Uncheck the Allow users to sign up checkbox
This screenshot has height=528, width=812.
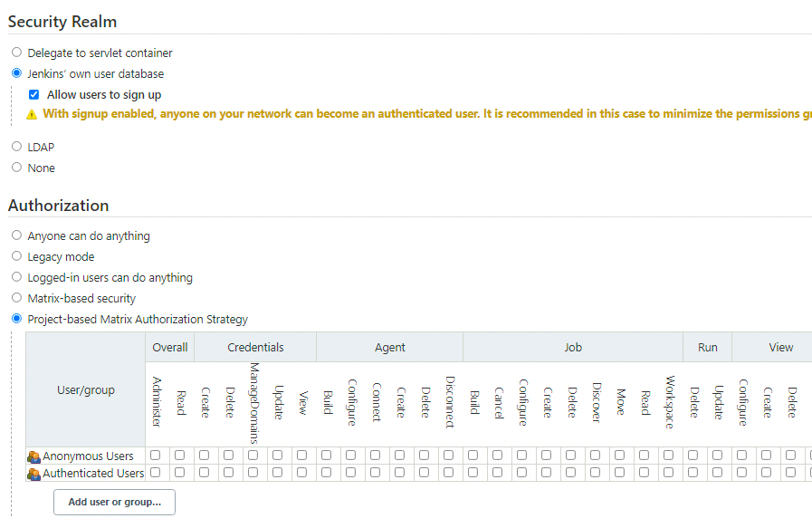coord(33,94)
